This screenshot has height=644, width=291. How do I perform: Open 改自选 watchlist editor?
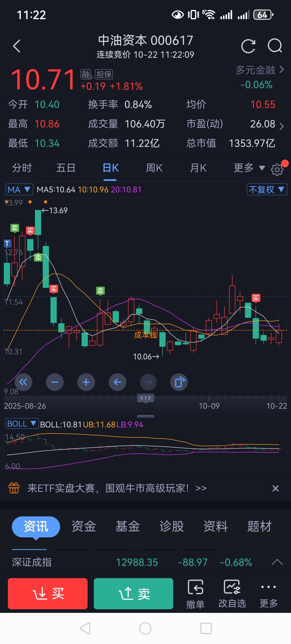tap(232, 594)
